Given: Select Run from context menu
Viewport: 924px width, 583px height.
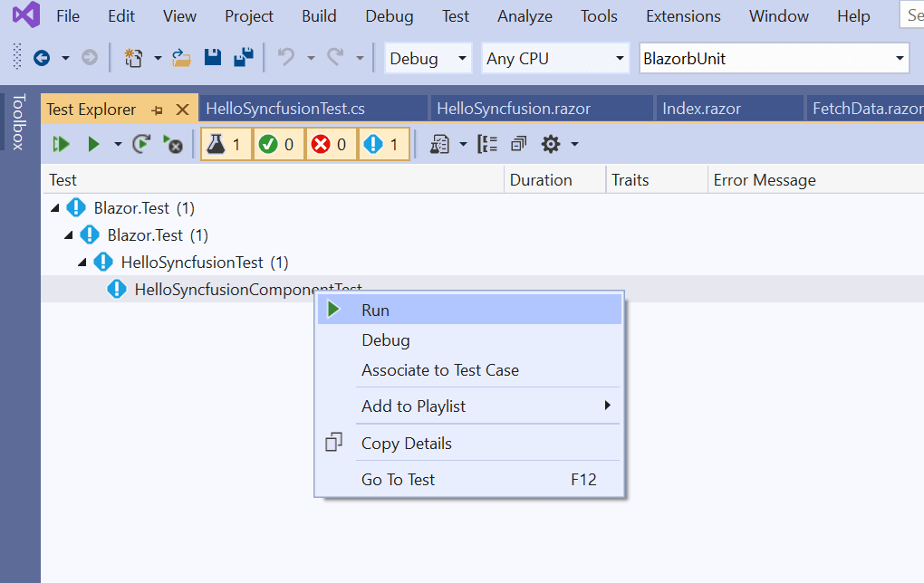Looking at the screenshot, I should pos(375,310).
